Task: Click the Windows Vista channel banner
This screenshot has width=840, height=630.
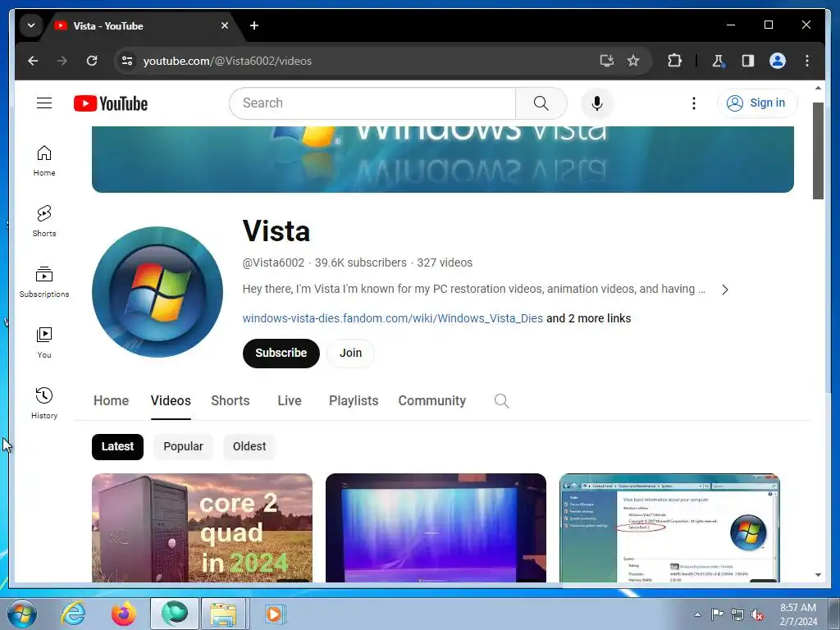Action: (x=442, y=159)
